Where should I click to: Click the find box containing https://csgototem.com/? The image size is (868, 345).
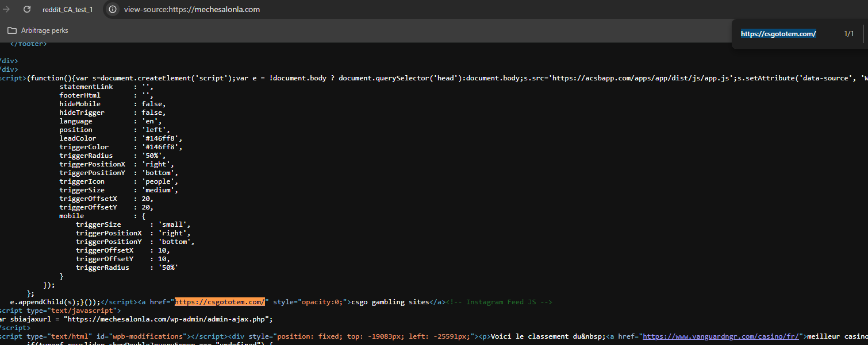click(778, 34)
